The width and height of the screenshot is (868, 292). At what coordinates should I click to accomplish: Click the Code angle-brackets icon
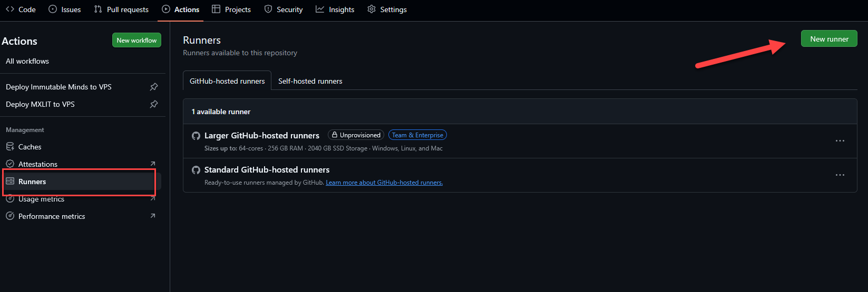(10, 9)
